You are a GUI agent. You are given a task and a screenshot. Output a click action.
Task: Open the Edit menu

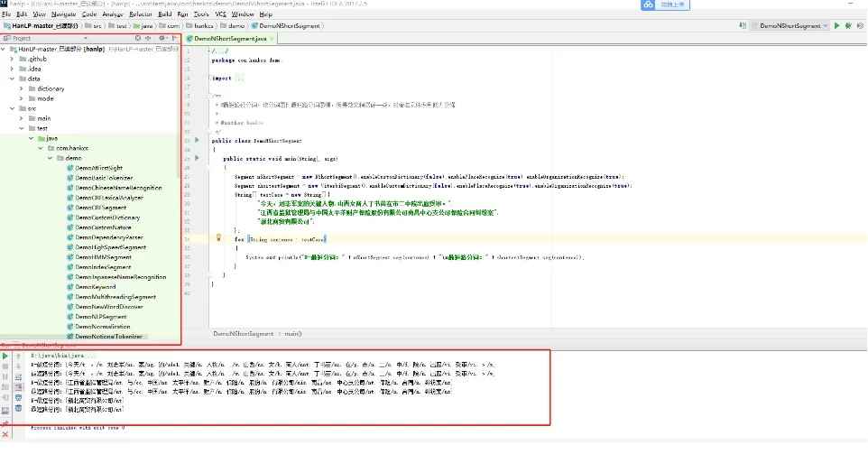(22, 14)
